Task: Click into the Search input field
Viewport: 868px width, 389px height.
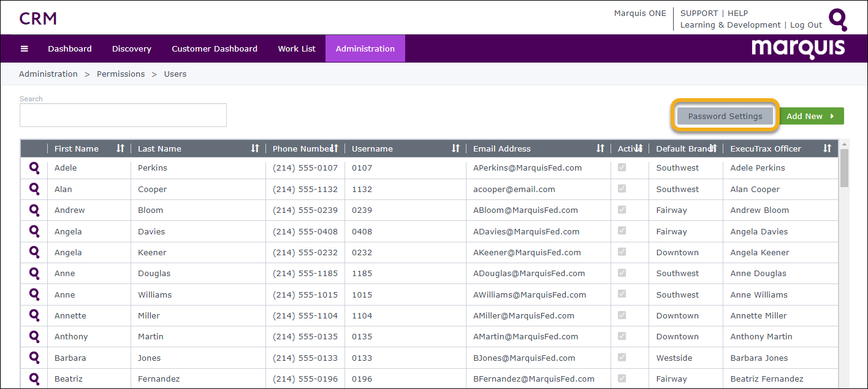Action: point(123,115)
